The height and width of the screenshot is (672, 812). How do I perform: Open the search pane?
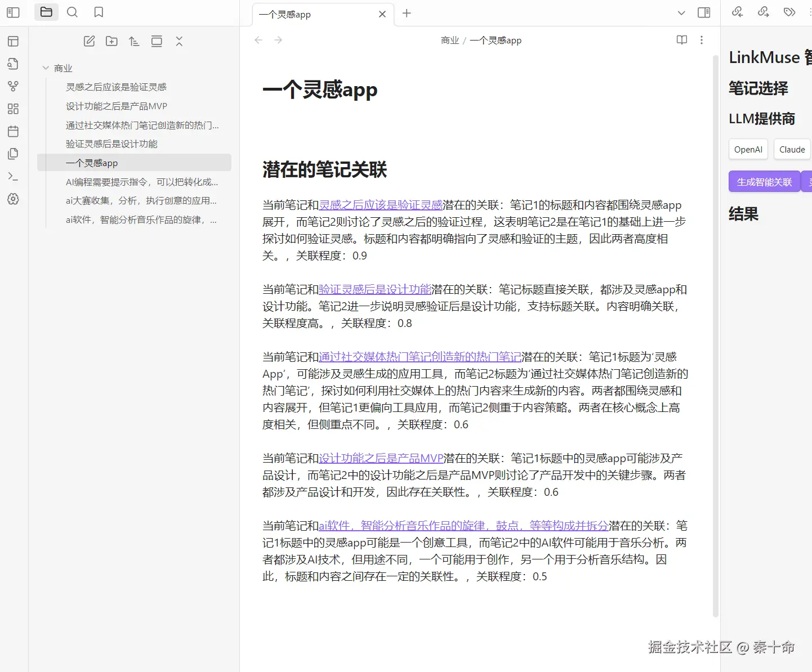point(72,12)
